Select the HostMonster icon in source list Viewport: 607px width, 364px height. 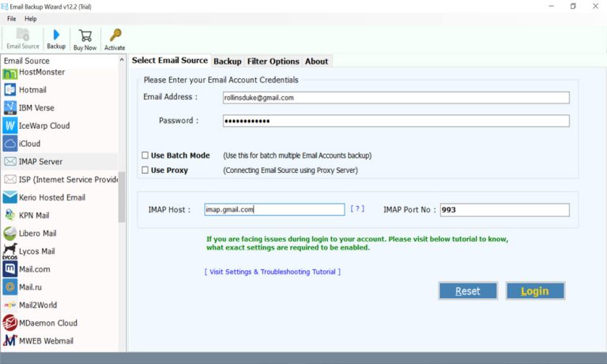pos(10,73)
